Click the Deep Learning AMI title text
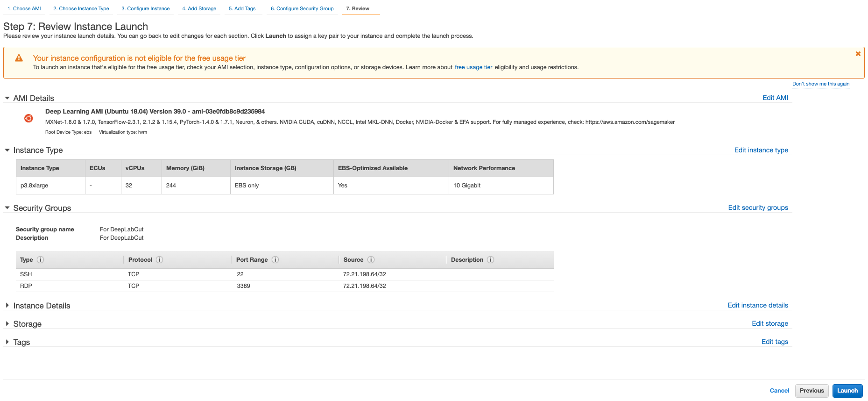This screenshot has height=401, width=868. tap(155, 111)
